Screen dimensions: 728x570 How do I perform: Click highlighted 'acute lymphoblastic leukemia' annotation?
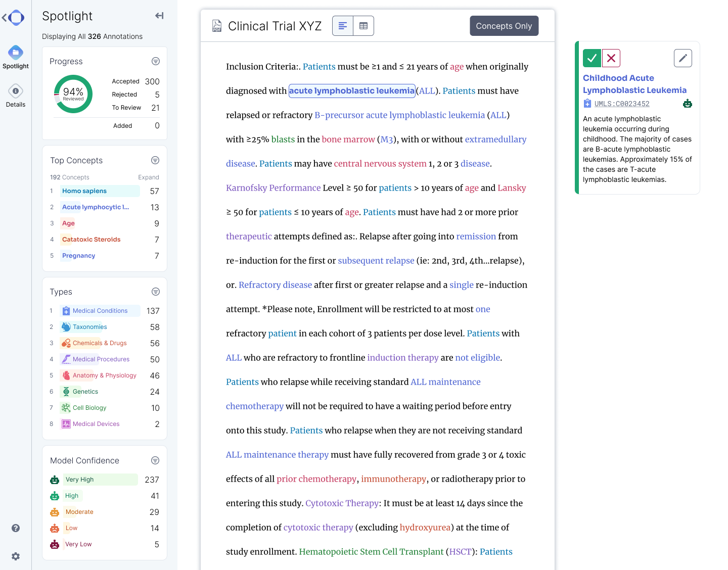pyautogui.click(x=352, y=91)
